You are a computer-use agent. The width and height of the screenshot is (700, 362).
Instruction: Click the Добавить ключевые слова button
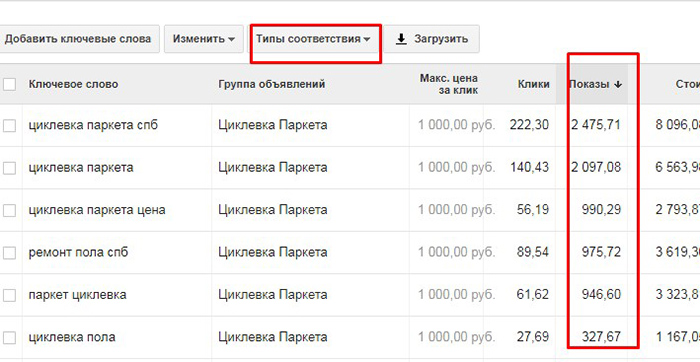click(x=79, y=39)
